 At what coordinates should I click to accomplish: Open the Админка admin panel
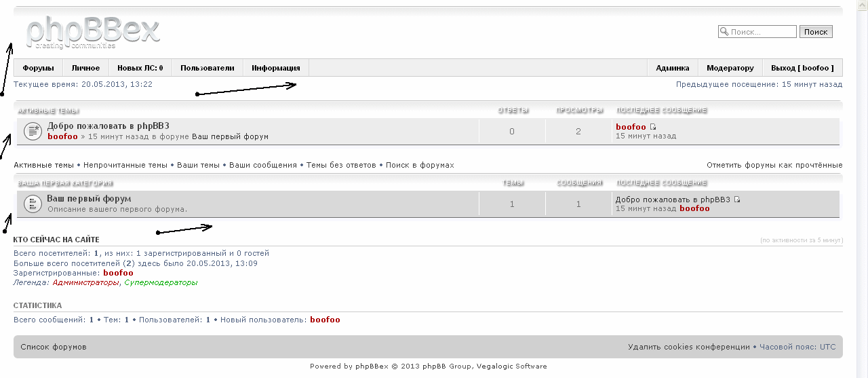click(672, 68)
